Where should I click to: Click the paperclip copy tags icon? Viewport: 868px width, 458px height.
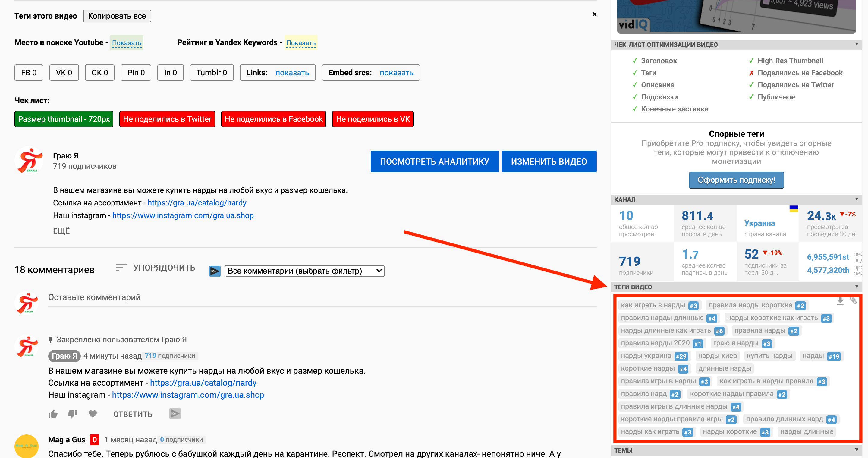[x=853, y=300]
